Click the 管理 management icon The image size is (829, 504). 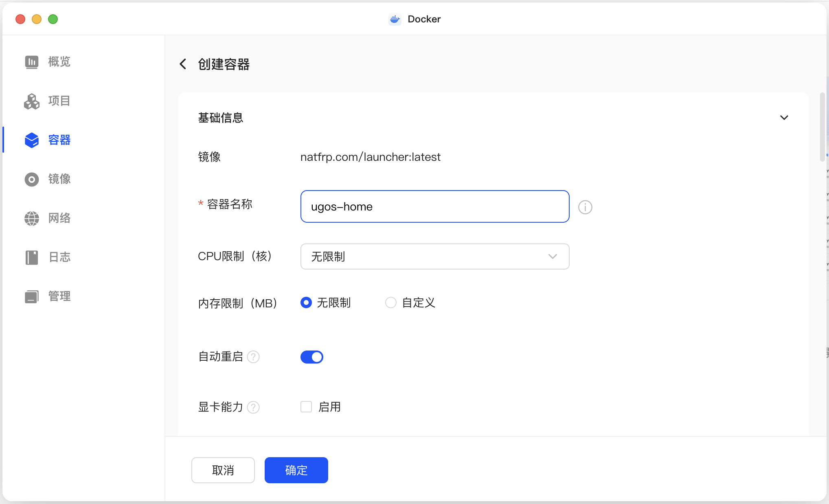tap(32, 296)
